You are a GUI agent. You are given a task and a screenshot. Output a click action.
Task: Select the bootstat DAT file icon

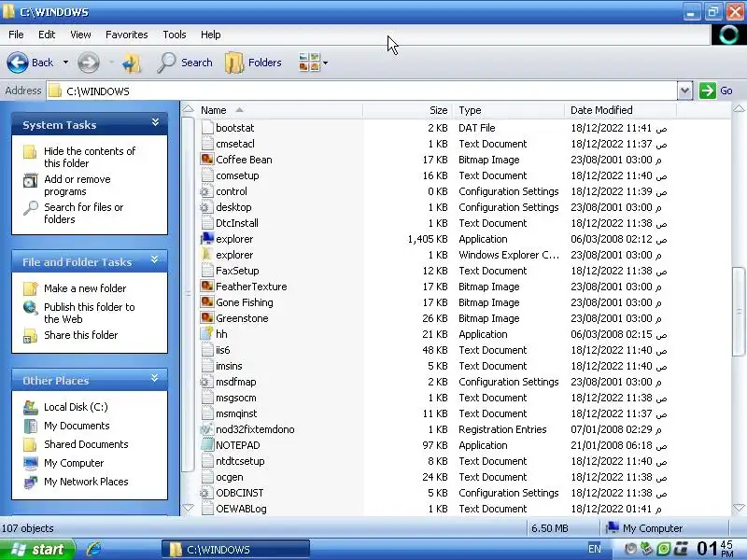(207, 128)
